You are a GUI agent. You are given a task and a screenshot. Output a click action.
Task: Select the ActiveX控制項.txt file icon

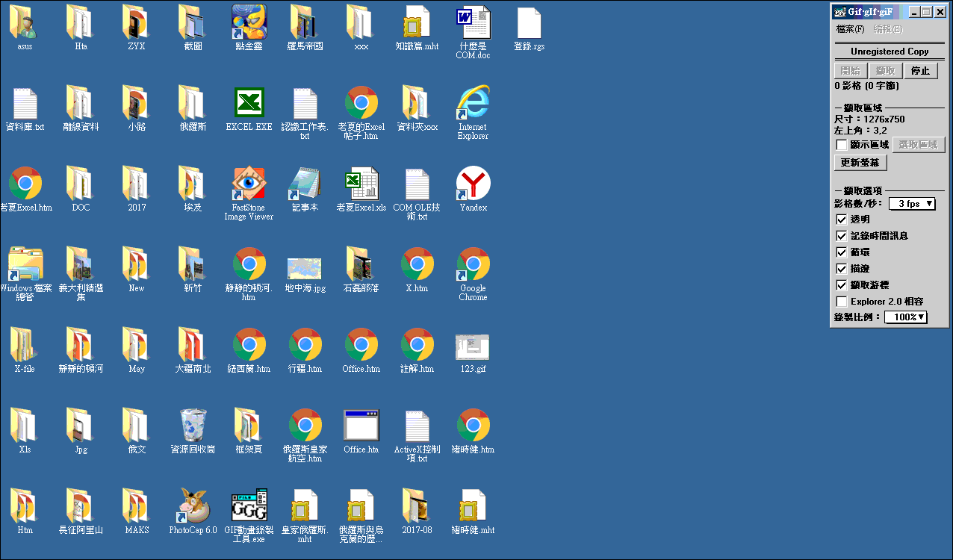417,426
